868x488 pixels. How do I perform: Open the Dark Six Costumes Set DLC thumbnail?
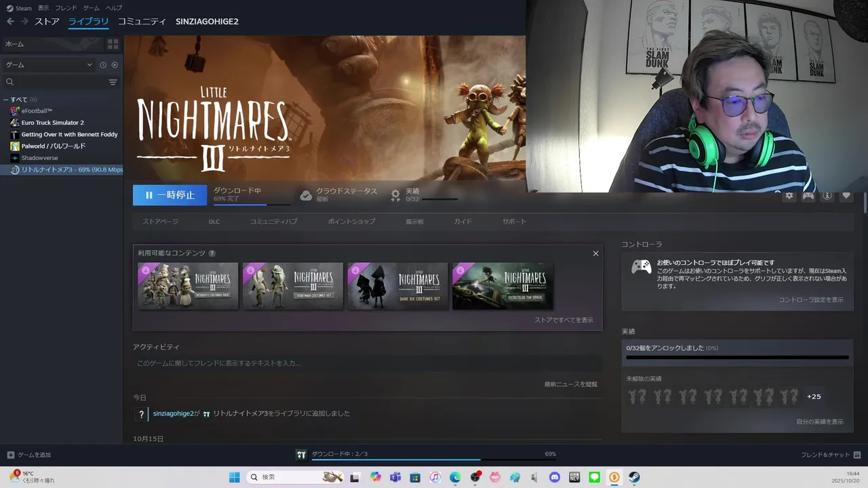coord(398,286)
